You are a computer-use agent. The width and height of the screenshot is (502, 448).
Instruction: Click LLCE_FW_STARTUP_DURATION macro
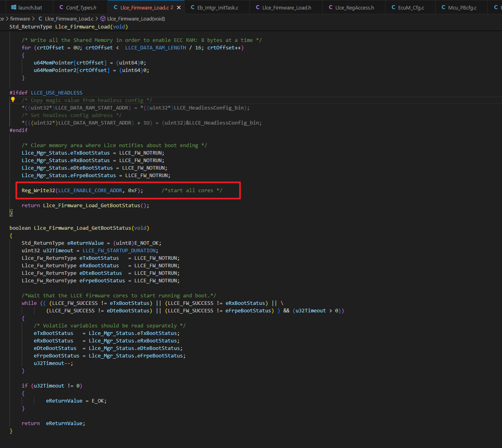(x=119, y=251)
